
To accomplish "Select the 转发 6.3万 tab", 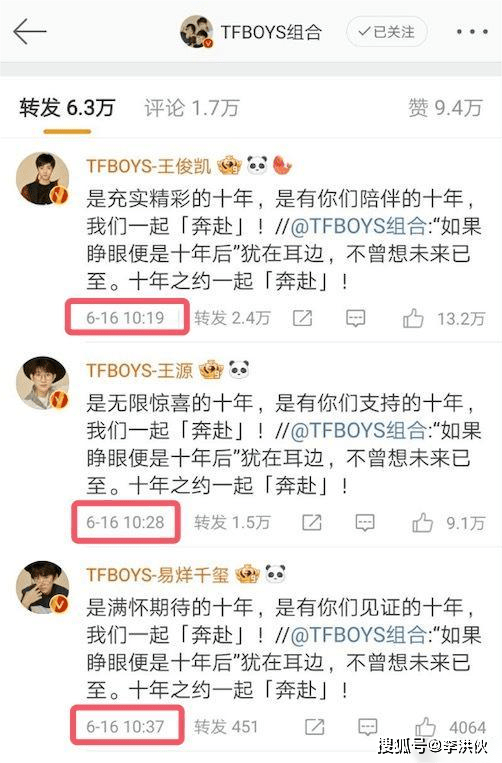I will tap(67, 108).
